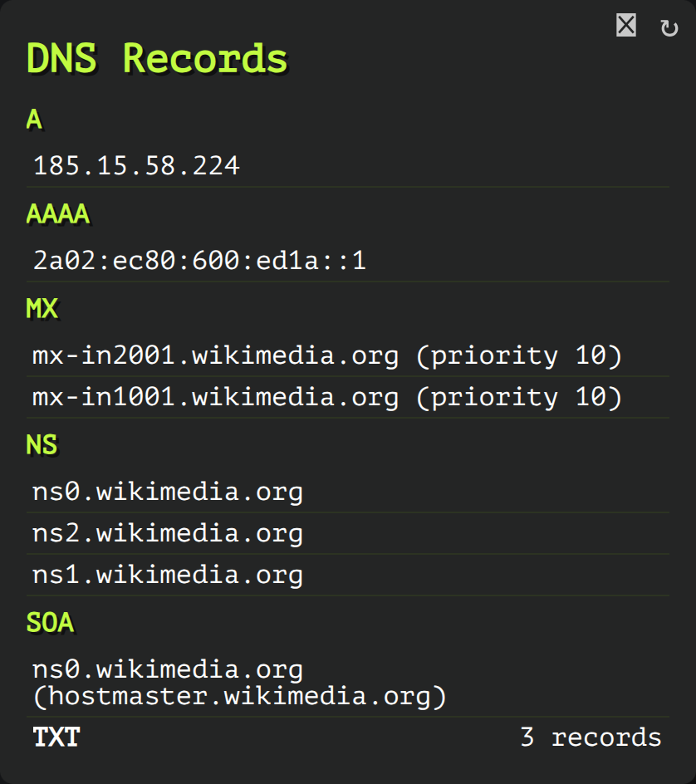
Task: Select the ns0.wikimedia.org nameserver entry
Action: [168, 492]
